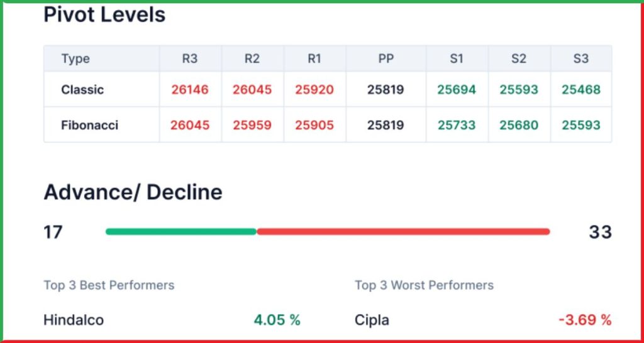This screenshot has height=343, width=644.
Task: Click the Top 3 Best Performers label
Action: (109, 285)
